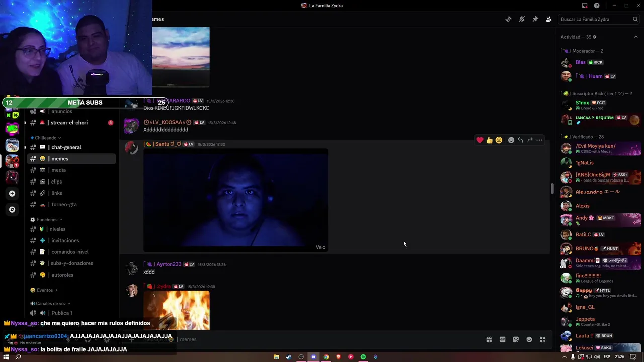Viewport: 644px width, 362px height.
Task: Open File Explorer from the taskbar
Action: tap(276, 357)
